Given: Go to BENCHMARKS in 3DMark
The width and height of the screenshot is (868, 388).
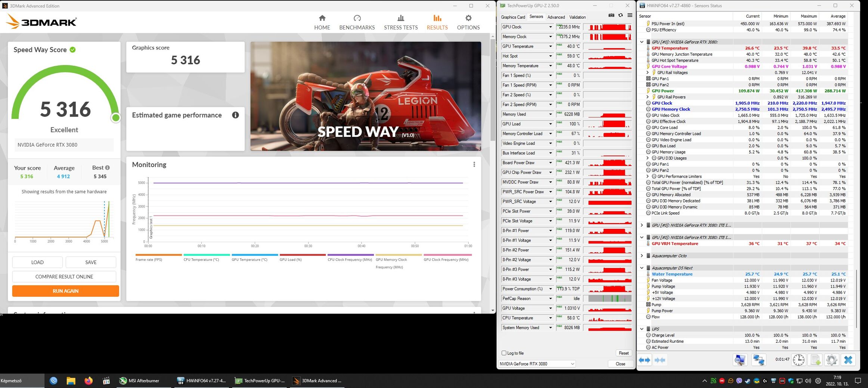Looking at the screenshot, I should pyautogui.click(x=357, y=22).
